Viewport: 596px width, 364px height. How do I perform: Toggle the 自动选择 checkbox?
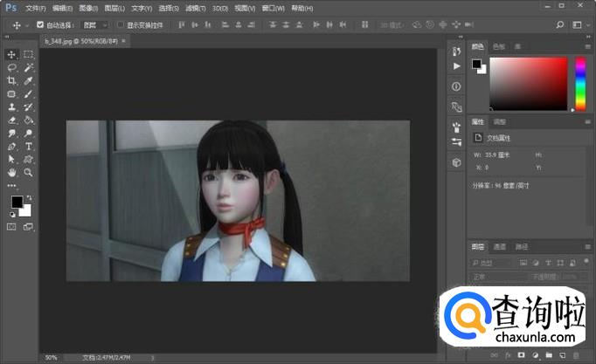pos(39,24)
